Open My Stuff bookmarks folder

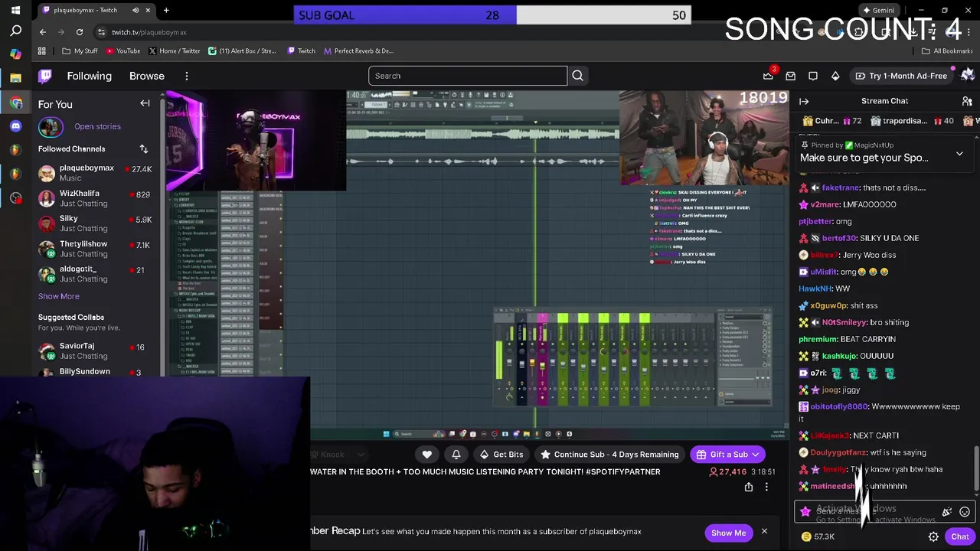(x=80, y=51)
